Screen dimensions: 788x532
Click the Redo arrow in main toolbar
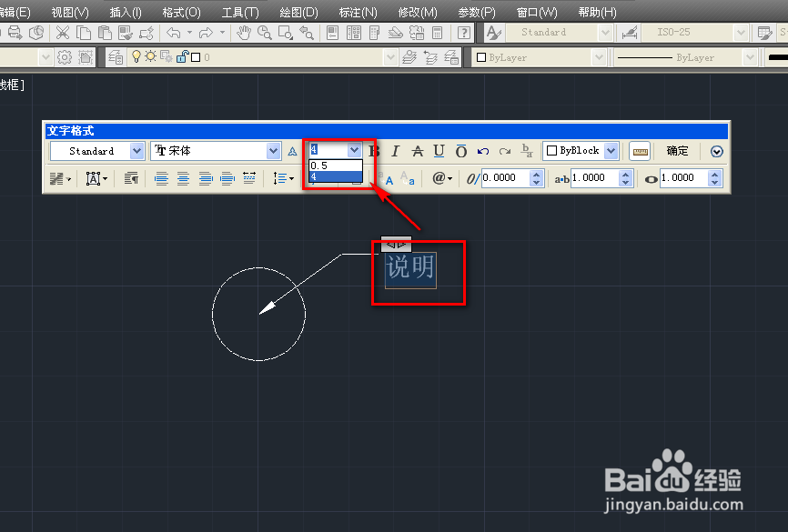(206, 33)
